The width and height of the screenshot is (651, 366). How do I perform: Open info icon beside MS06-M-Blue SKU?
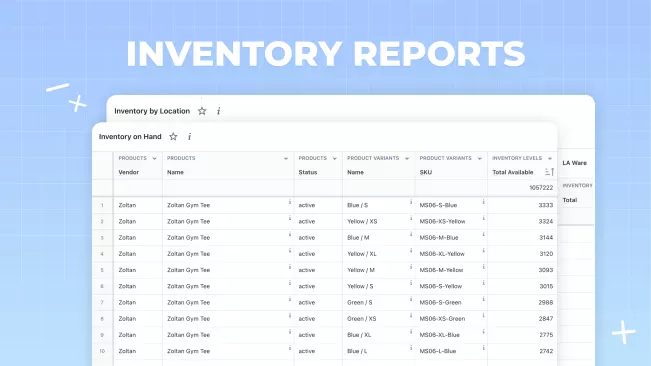coord(483,234)
